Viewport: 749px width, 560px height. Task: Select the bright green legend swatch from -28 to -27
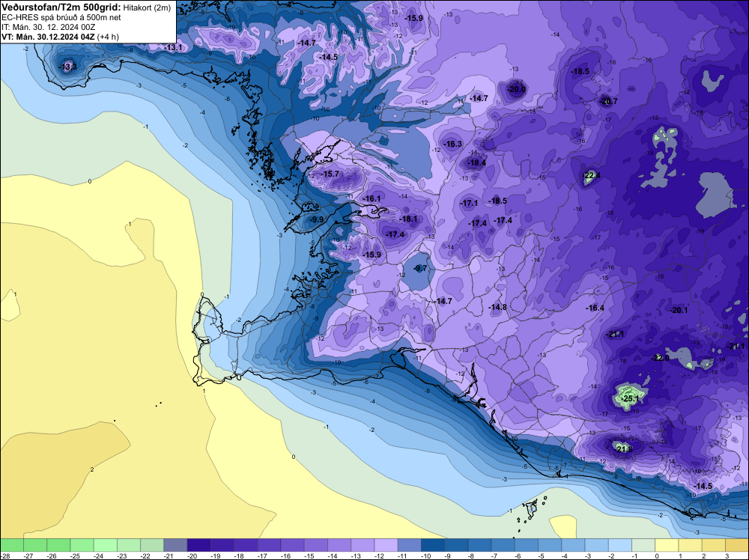point(11,545)
